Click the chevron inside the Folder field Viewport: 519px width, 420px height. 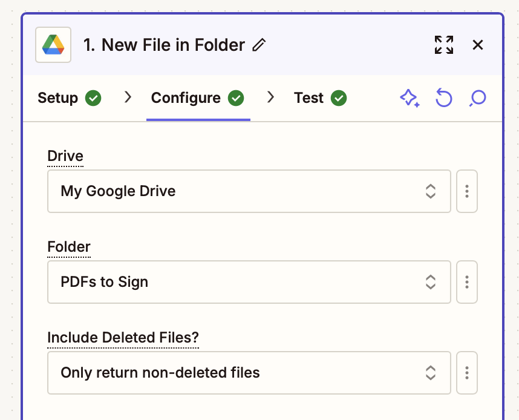[x=431, y=282]
